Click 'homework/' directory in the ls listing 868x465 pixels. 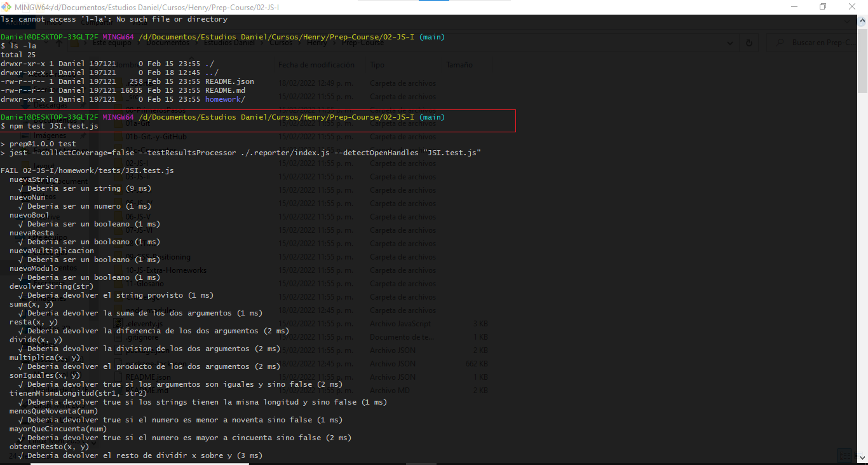pos(225,99)
